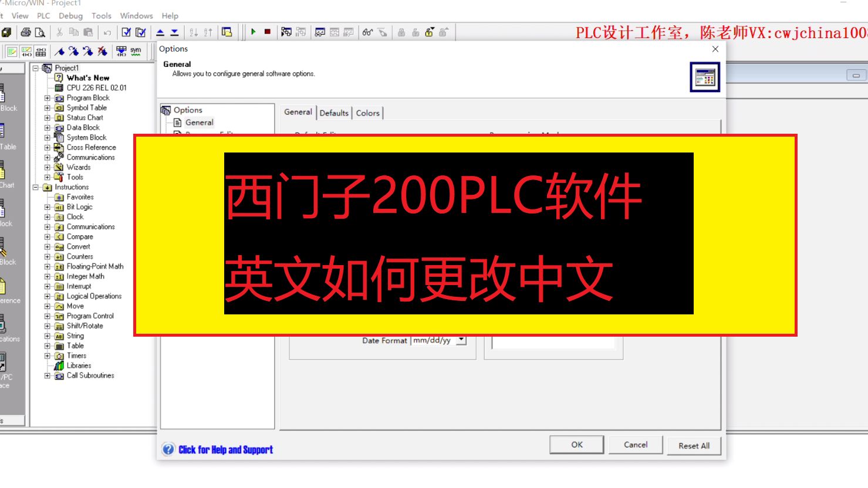The height and width of the screenshot is (488, 868).
Task: Click the OK button
Action: (x=577, y=445)
